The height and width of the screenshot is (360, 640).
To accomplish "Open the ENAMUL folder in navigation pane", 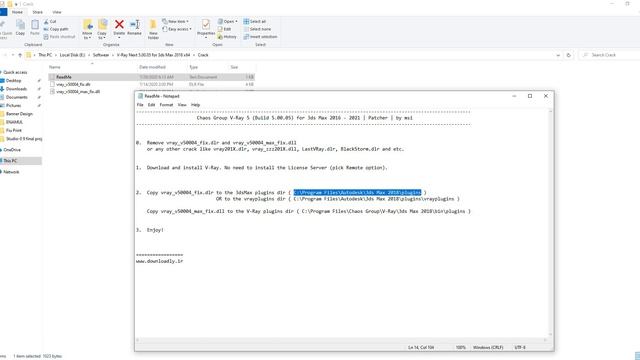I will point(14,122).
